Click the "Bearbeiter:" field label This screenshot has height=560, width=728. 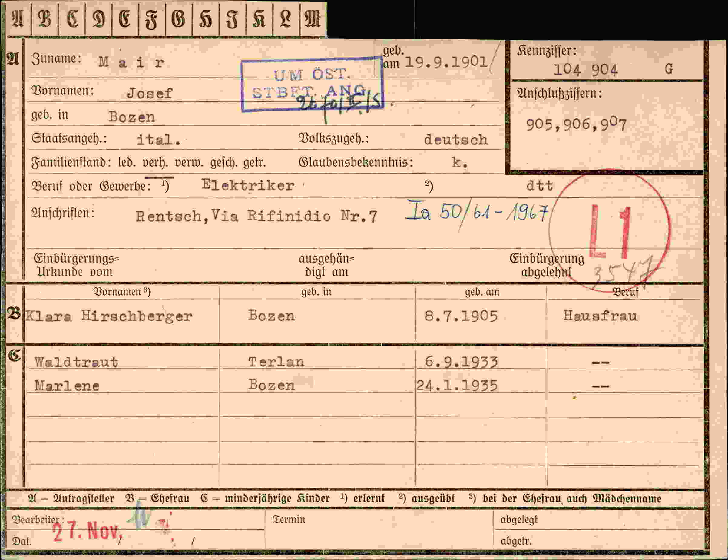[38, 519]
